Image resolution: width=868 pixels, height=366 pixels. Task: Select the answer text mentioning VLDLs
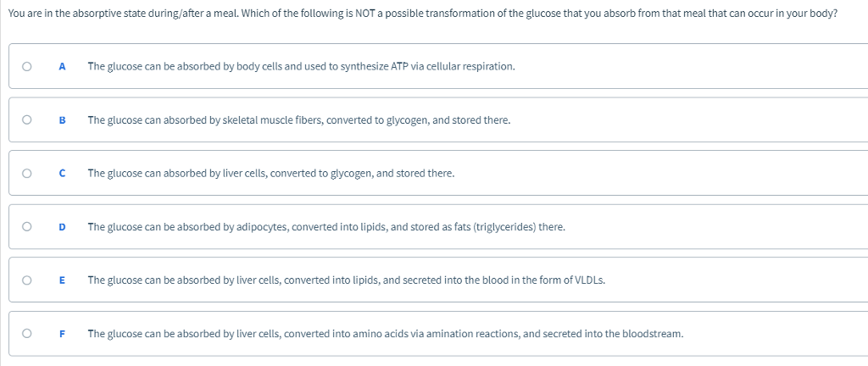(346, 280)
